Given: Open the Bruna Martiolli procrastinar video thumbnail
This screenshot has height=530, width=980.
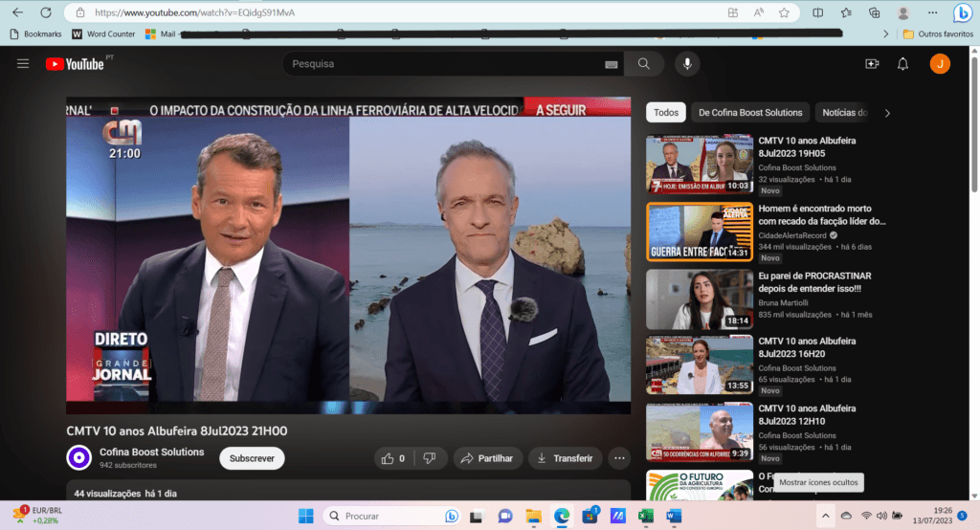Looking at the screenshot, I should [x=698, y=299].
